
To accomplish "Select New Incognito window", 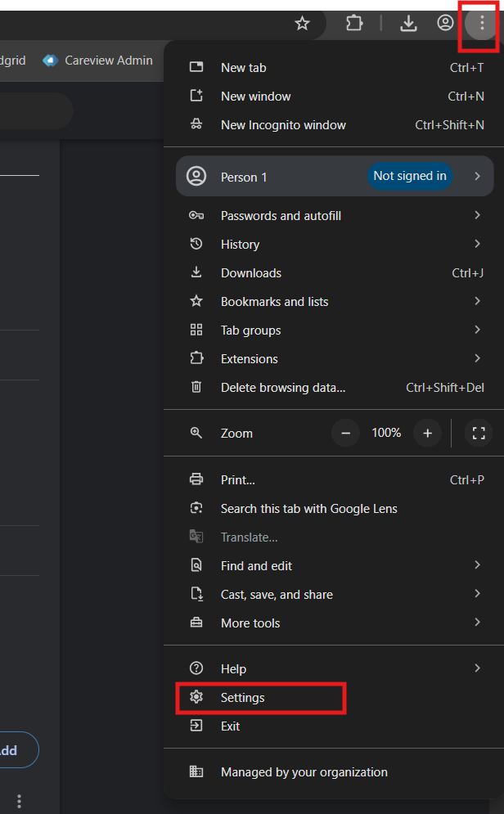I will [x=283, y=125].
